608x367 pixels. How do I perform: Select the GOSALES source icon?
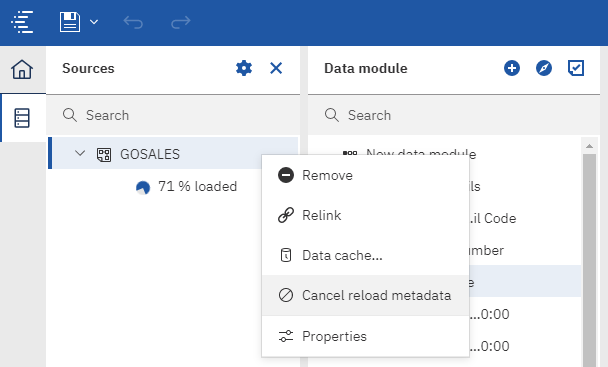(104, 155)
